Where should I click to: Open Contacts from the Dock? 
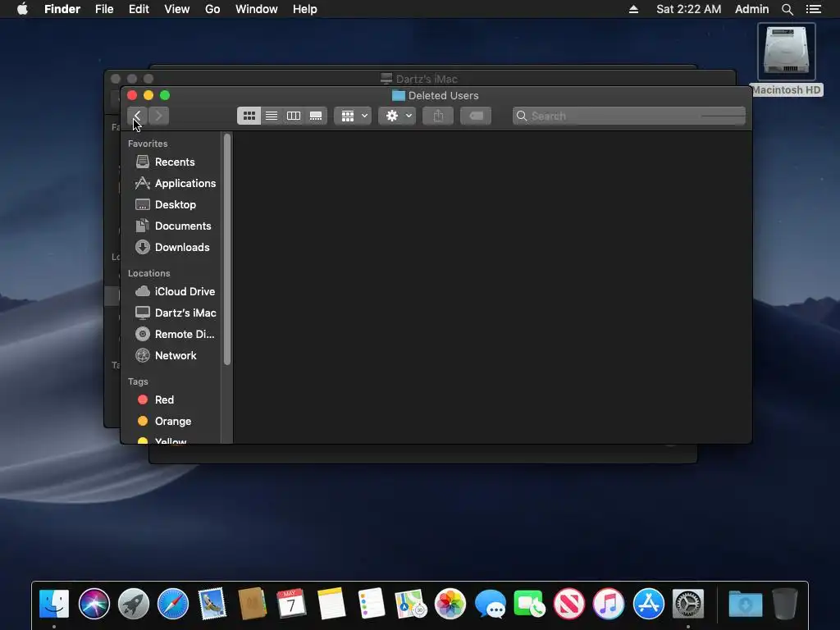pyautogui.click(x=253, y=604)
